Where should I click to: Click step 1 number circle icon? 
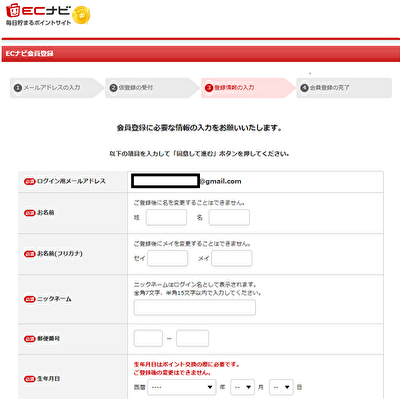coord(18,88)
